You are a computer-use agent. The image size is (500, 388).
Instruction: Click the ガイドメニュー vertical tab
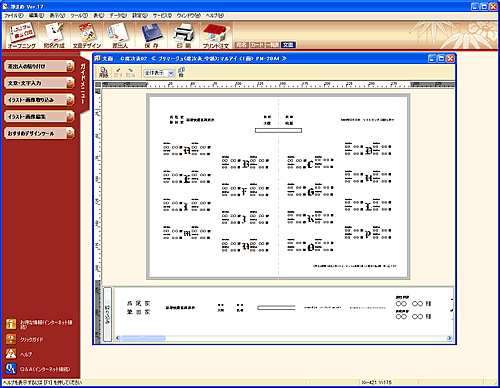coord(83,83)
